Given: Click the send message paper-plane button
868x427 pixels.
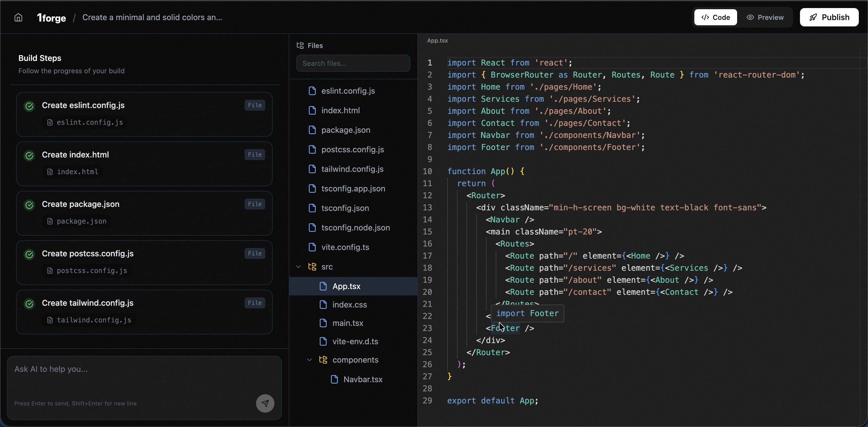Looking at the screenshot, I should click(265, 403).
